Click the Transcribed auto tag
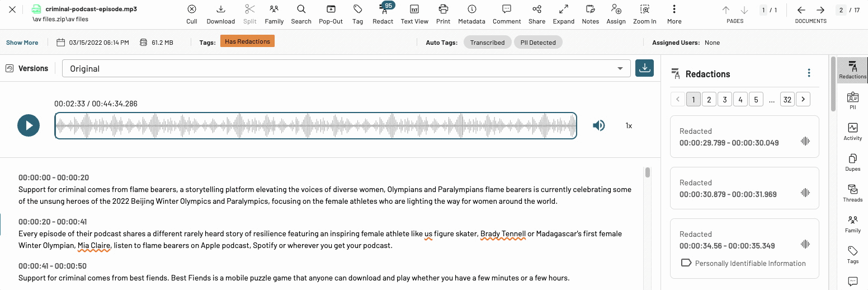 click(x=487, y=43)
